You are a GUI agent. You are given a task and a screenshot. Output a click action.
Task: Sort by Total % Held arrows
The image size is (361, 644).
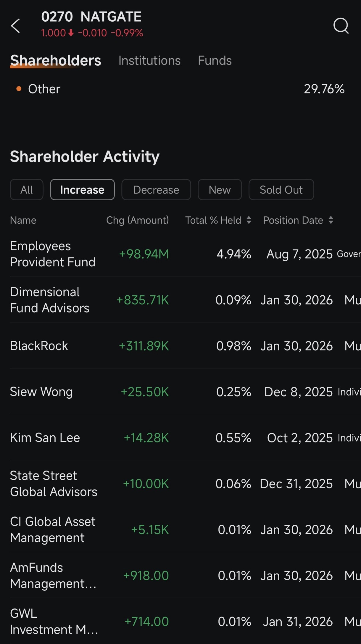click(249, 220)
